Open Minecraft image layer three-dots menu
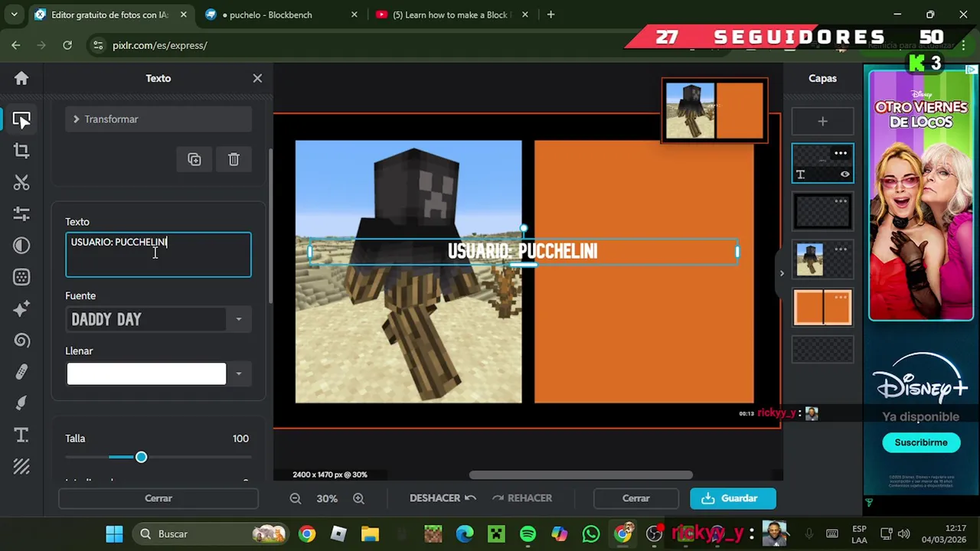 (841, 249)
